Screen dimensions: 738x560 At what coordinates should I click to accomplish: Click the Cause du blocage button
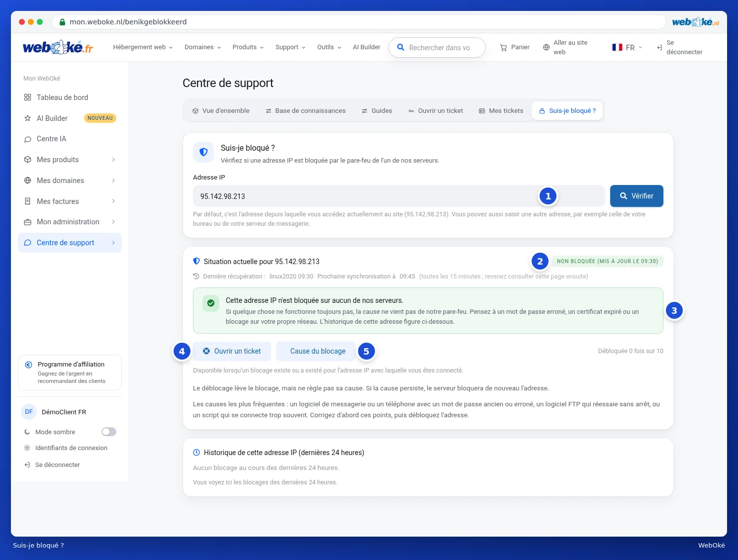[x=316, y=351]
